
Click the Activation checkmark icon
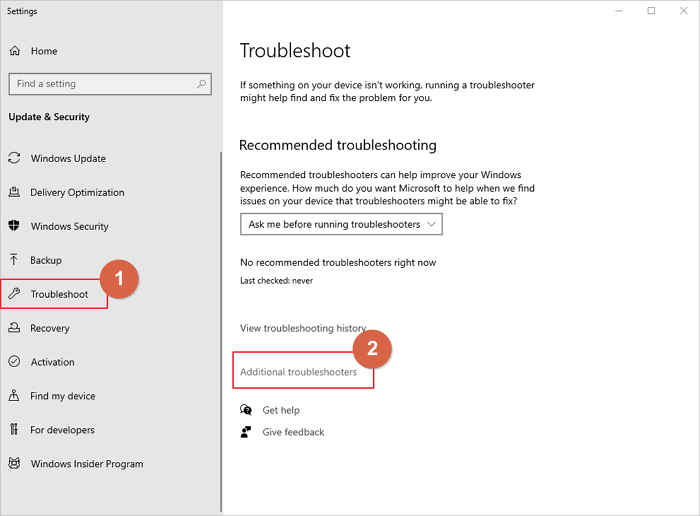click(x=15, y=362)
